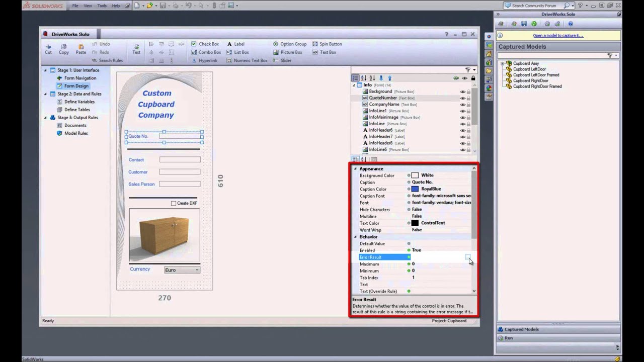Open SolidWorks View menu

point(88,6)
